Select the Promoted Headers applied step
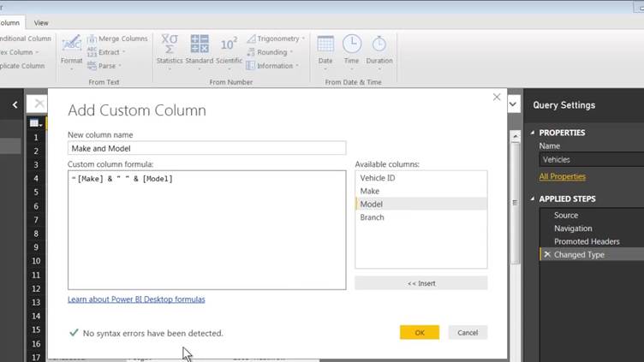Screen dimensions: 644x362 point(592,241)
